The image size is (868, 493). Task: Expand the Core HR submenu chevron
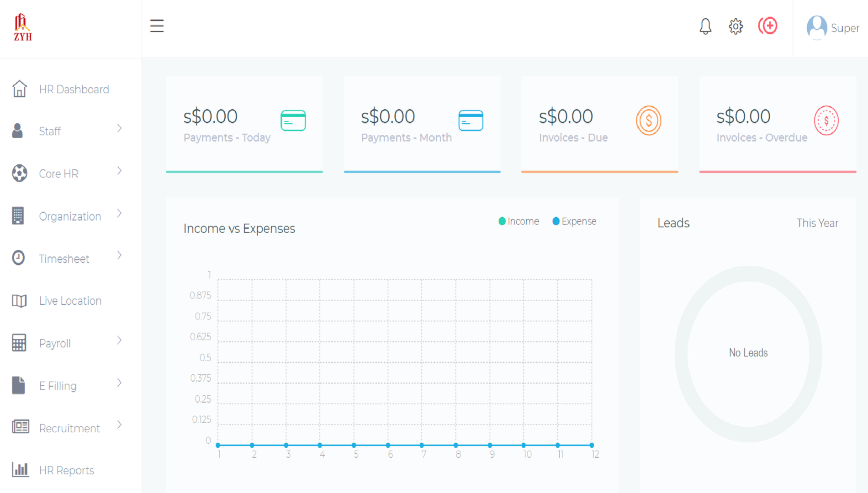(119, 171)
